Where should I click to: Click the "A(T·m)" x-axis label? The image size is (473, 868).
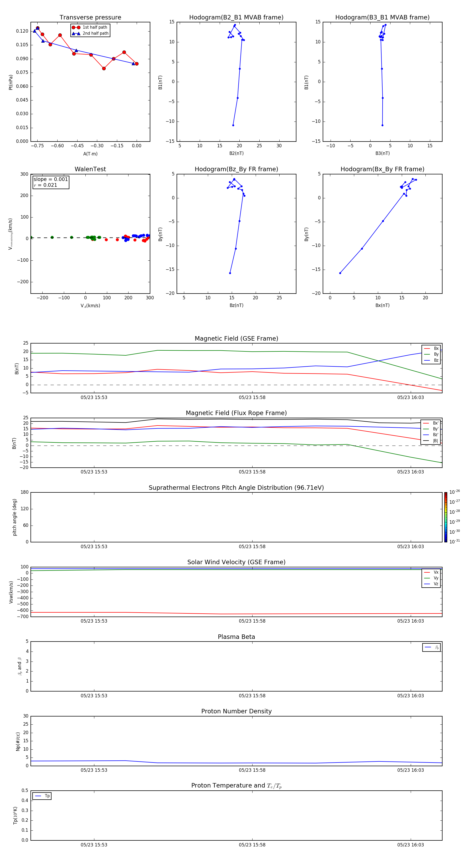(90, 154)
